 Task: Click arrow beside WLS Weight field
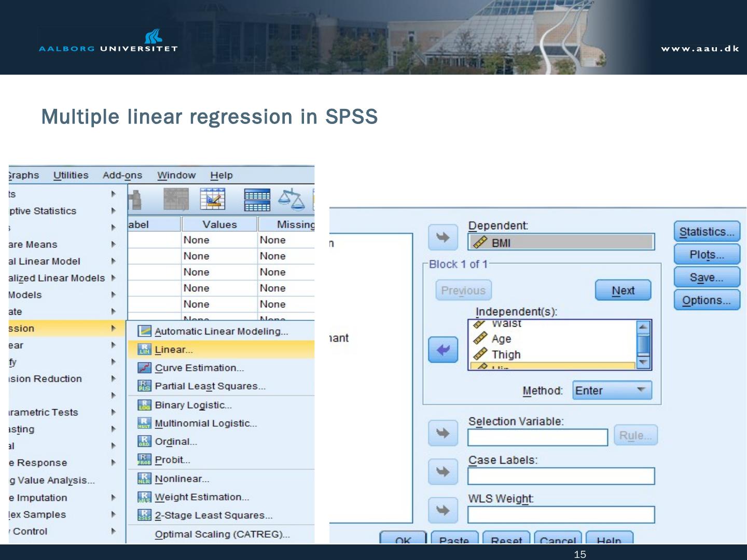click(443, 510)
